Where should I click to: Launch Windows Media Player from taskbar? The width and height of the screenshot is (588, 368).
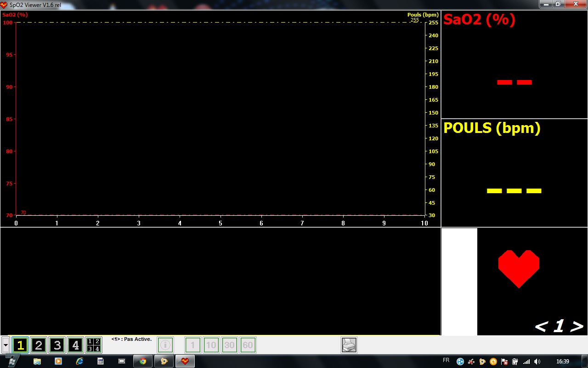[x=58, y=361]
